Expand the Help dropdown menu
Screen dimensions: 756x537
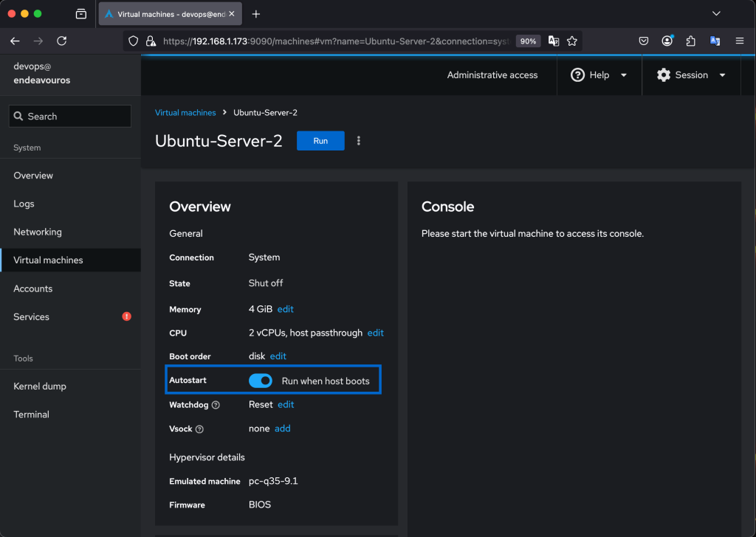pos(599,75)
